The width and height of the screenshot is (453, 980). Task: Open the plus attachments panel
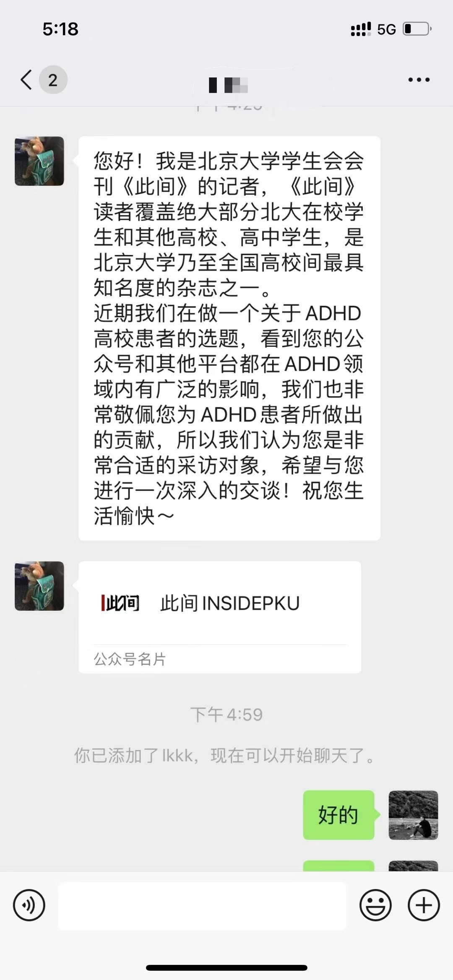pyautogui.click(x=424, y=905)
